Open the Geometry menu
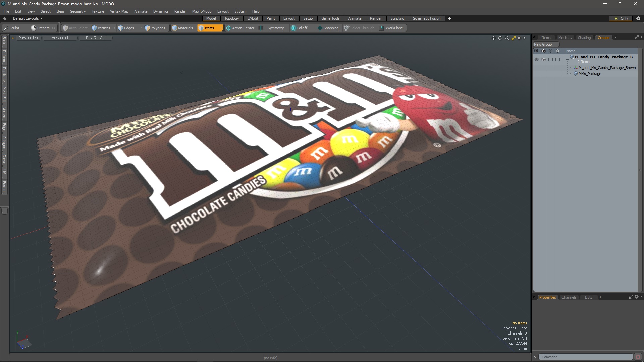This screenshot has height=362, width=644. [77, 11]
